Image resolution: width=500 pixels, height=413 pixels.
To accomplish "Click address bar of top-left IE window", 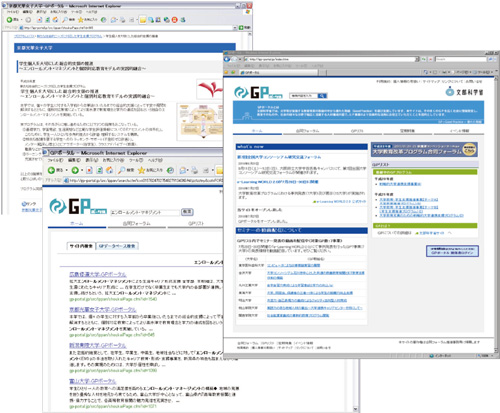I will (x=127, y=28).
